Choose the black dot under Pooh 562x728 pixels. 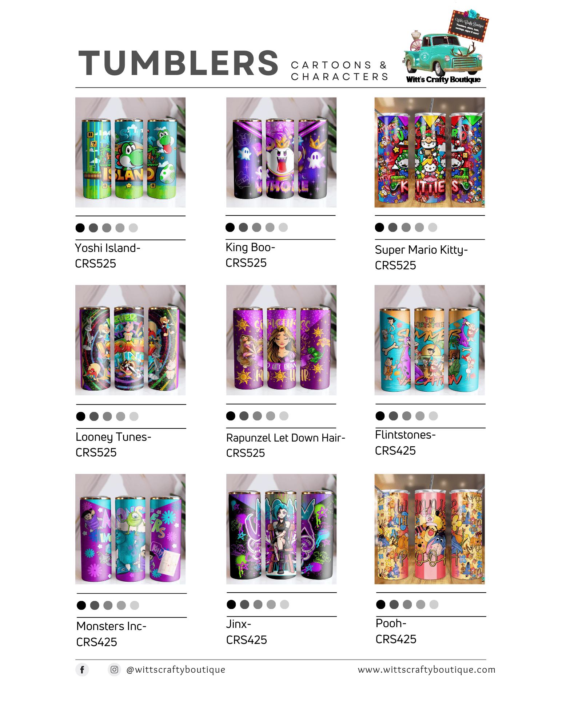click(381, 604)
